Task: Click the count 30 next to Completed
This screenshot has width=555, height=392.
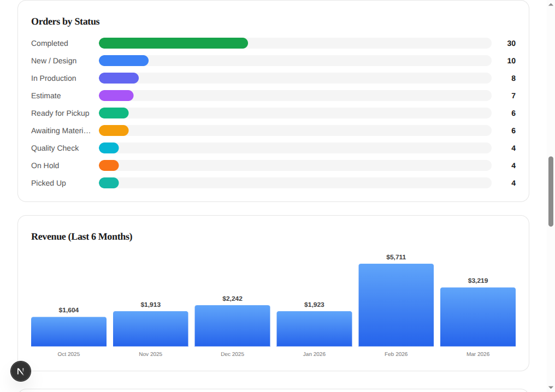Action: (x=511, y=43)
